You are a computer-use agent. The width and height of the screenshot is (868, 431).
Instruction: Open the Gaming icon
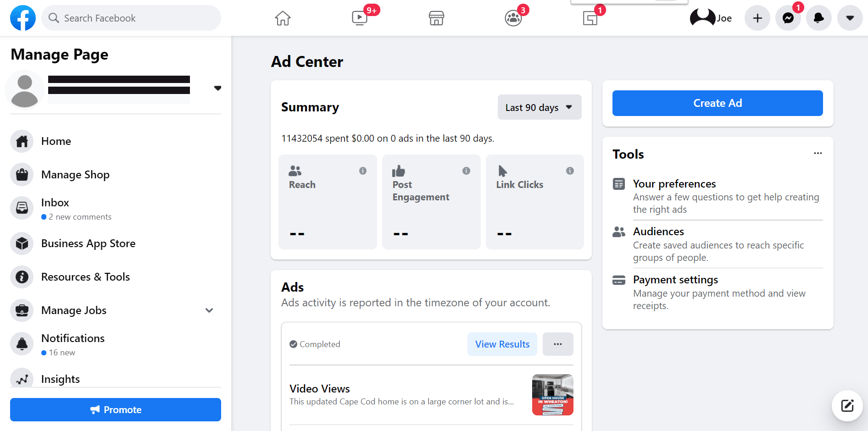pyautogui.click(x=590, y=18)
